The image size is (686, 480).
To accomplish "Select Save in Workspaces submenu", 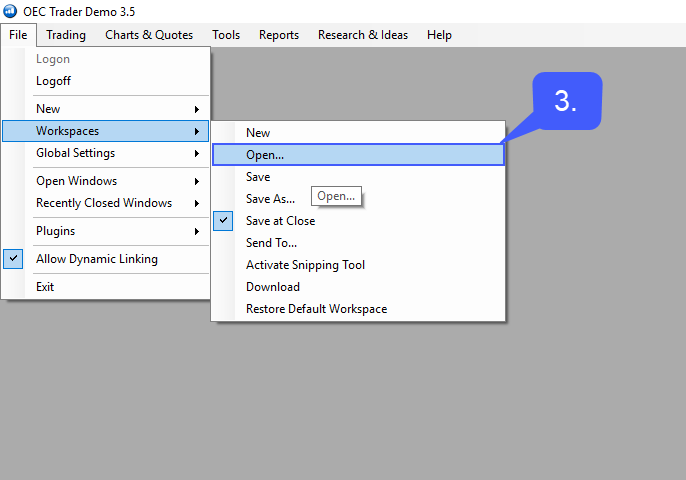I will click(x=358, y=177).
